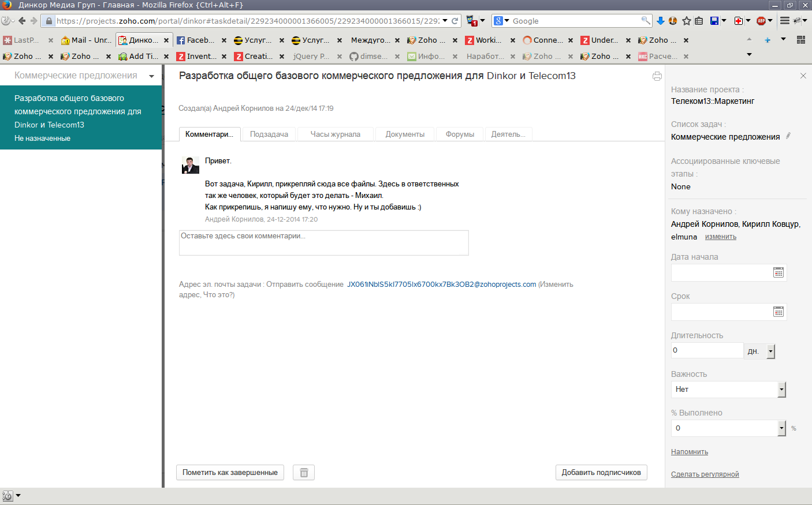Expand the Коммерческие предложения list dropdown
This screenshot has height=505, width=812.
click(x=151, y=76)
